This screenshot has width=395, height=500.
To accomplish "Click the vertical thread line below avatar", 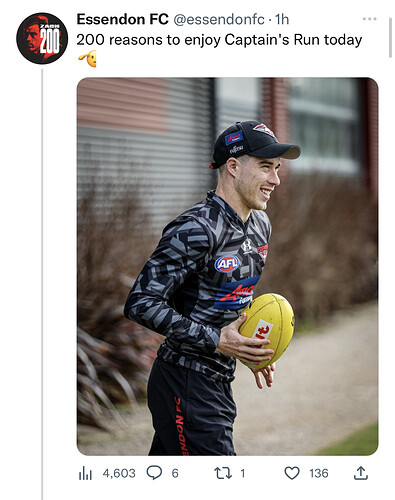I will [42, 284].
